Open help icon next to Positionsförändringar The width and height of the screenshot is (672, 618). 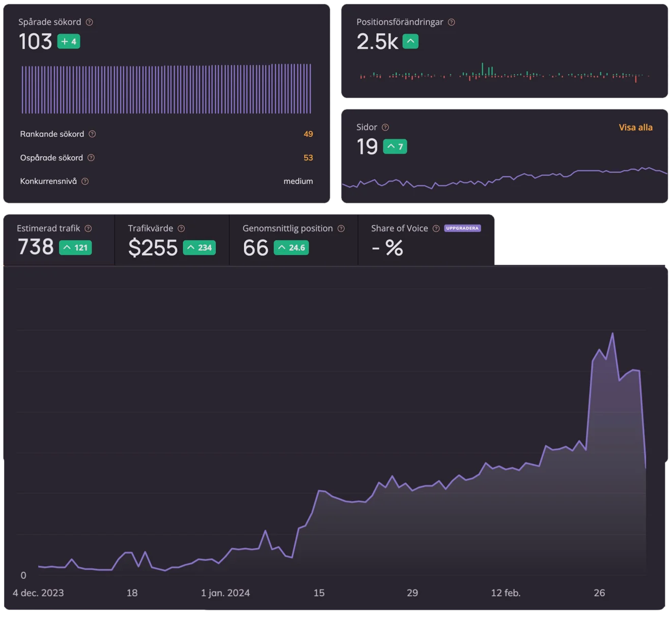click(452, 22)
